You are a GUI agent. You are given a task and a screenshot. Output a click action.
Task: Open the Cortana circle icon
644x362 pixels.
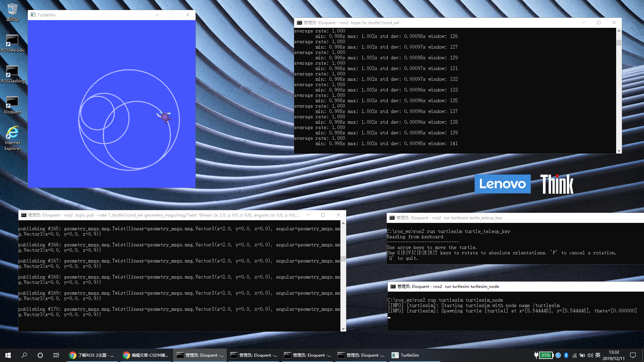pyautogui.click(x=40, y=355)
